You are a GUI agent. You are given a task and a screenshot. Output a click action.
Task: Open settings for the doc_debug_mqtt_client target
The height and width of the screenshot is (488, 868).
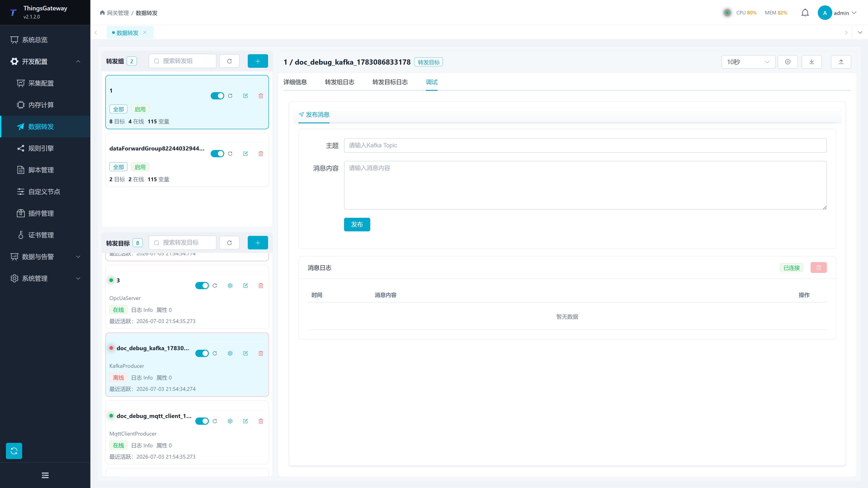[230, 421]
